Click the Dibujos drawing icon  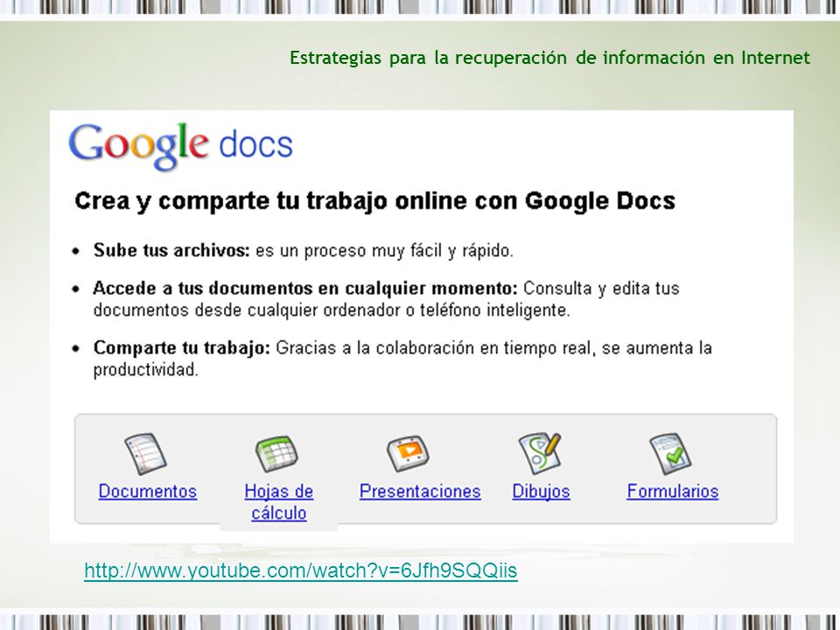pyautogui.click(x=540, y=454)
